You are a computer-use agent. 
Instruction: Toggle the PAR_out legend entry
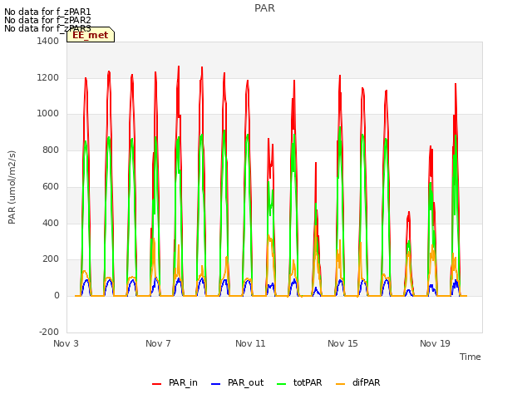[238, 382]
